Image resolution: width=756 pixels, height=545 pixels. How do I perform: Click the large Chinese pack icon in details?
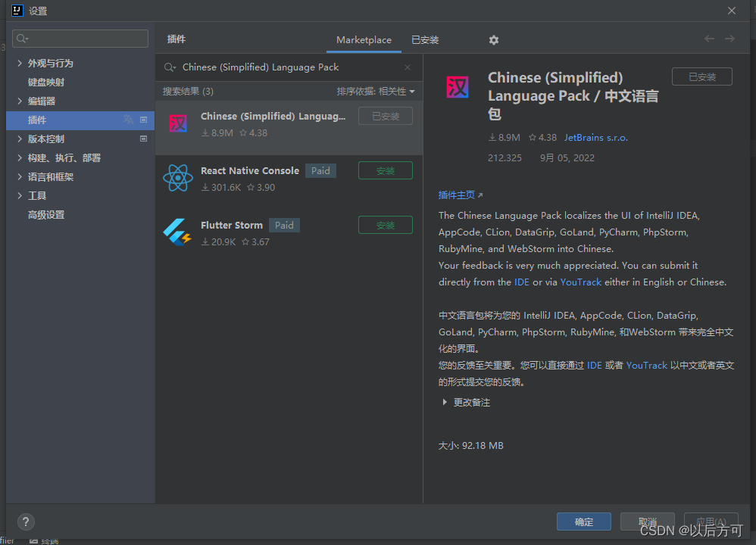pyautogui.click(x=457, y=87)
